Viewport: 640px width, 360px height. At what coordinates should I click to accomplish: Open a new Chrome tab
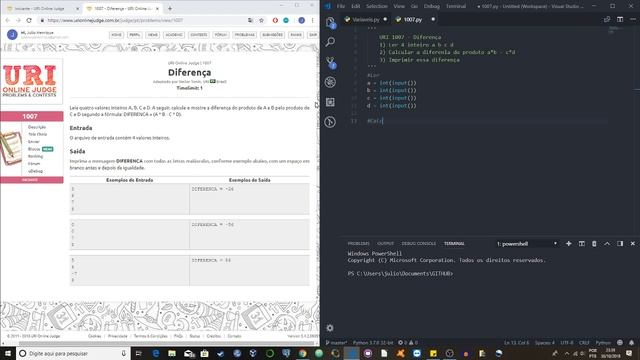pos(170,8)
